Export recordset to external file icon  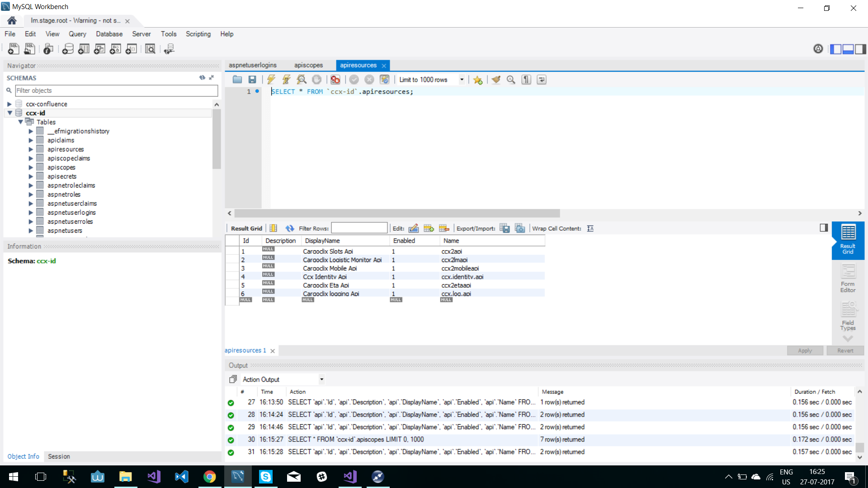coord(505,228)
